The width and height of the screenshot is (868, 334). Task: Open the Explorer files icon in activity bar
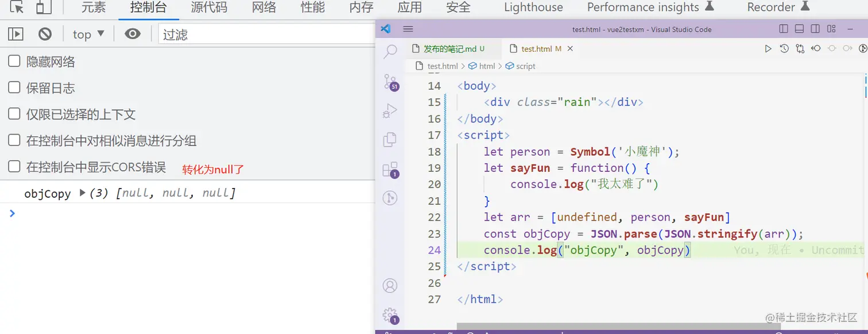click(390, 139)
